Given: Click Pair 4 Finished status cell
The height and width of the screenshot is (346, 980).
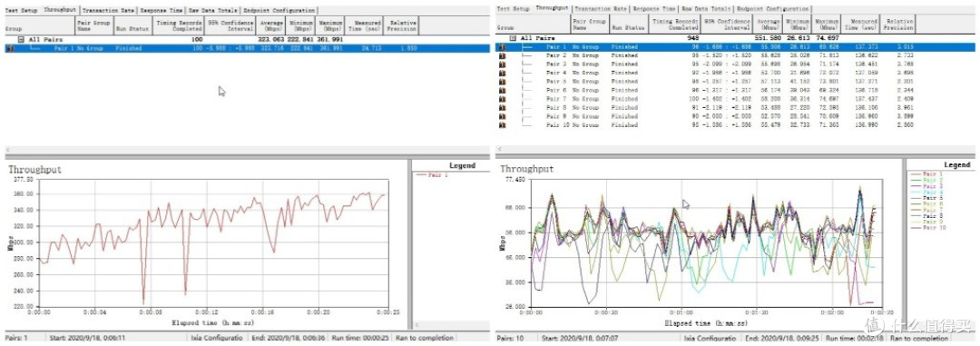Looking at the screenshot, I should pos(624,74).
